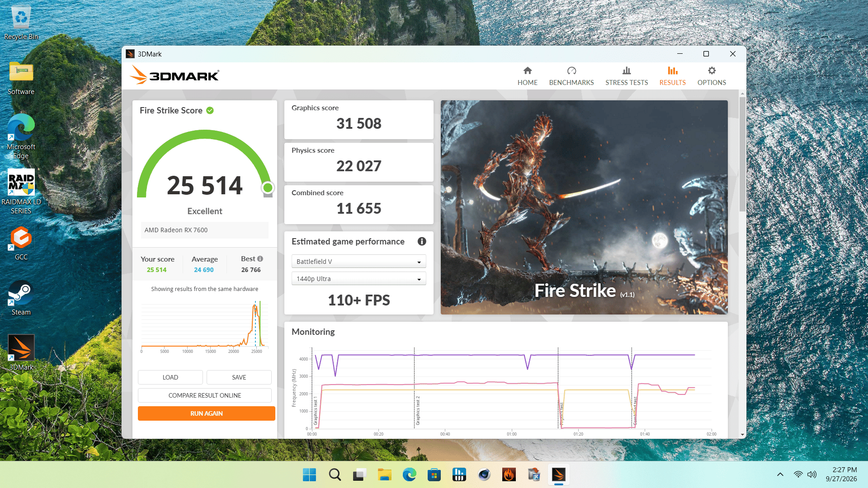Viewport: 868px width, 488px height.
Task: Click the 3DMark taskbar icon
Action: [559, 474]
